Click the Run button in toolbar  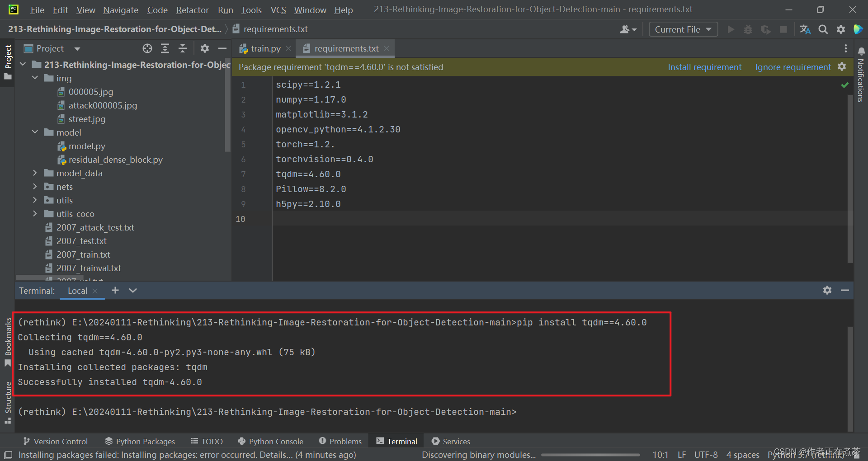pos(731,29)
